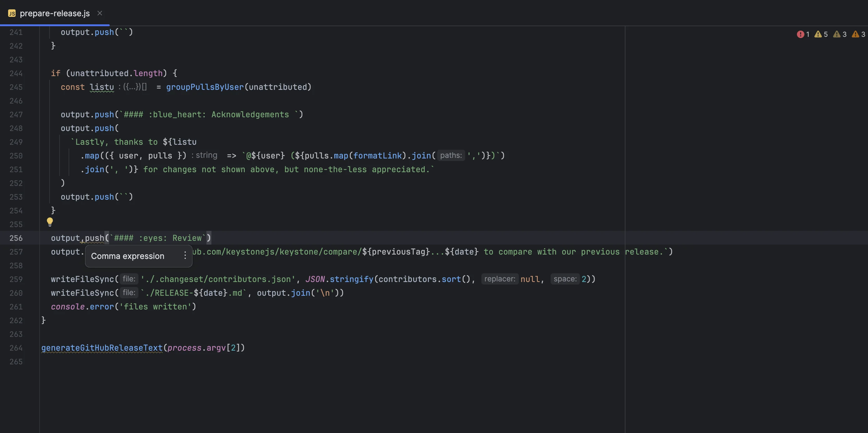Click the generateGitHubReleaseText function call

[102, 348]
